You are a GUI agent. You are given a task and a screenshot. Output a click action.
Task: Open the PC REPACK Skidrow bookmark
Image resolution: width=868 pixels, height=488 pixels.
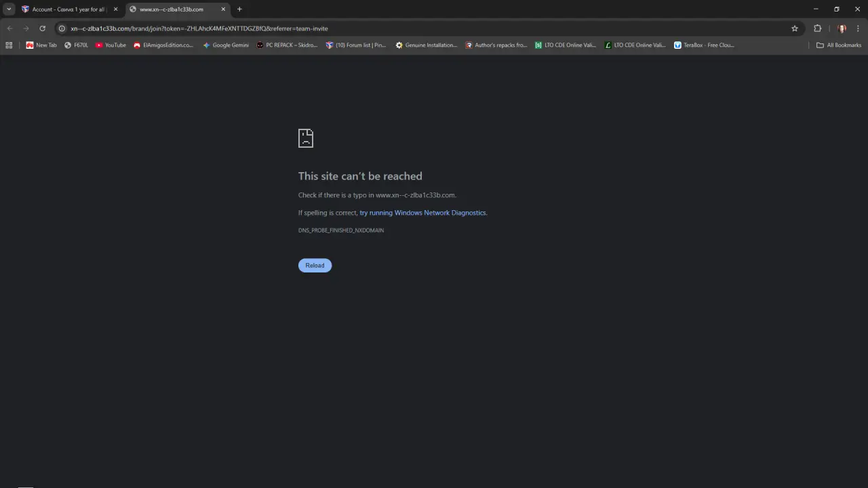[x=287, y=45]
